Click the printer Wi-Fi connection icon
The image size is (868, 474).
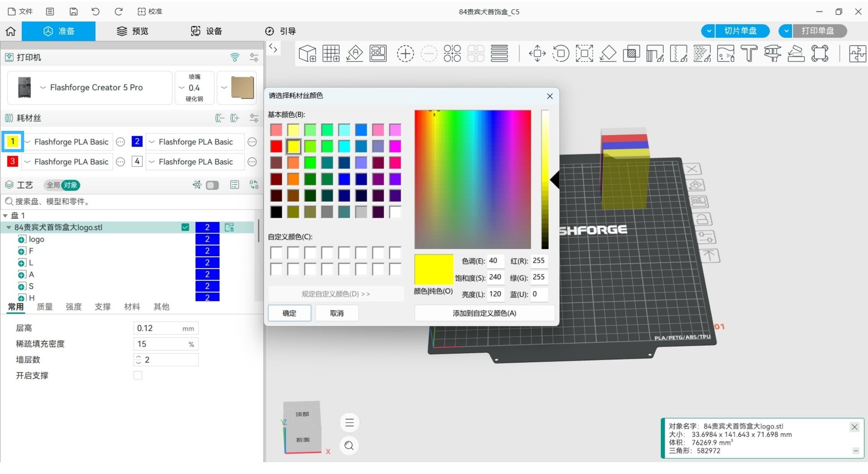tap(235, 57)
